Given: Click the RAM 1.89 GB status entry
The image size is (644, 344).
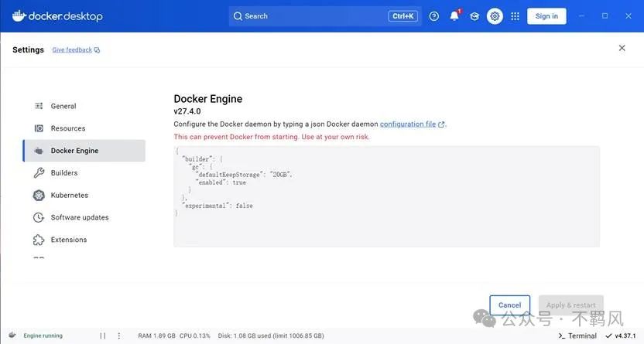Looking at the screenshot, I should point(156,335).
